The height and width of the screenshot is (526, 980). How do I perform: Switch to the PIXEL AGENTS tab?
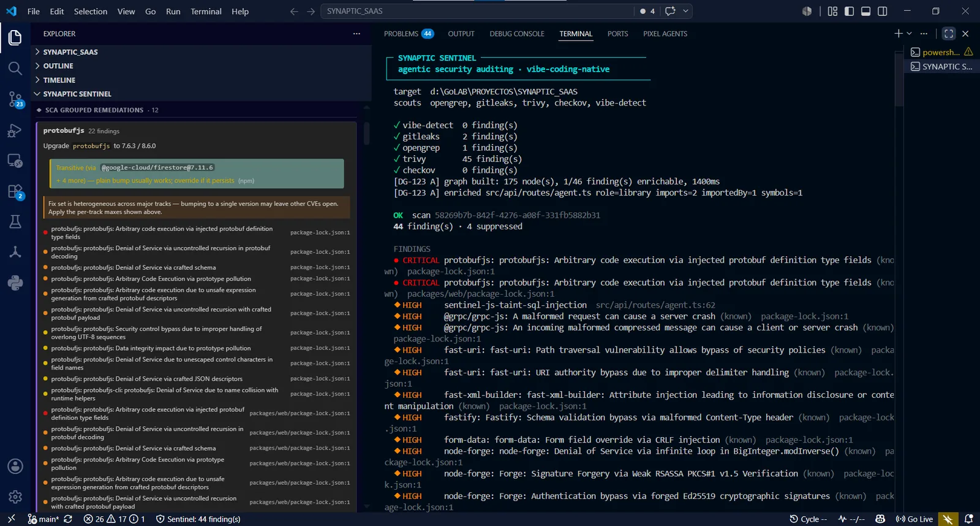665,34
